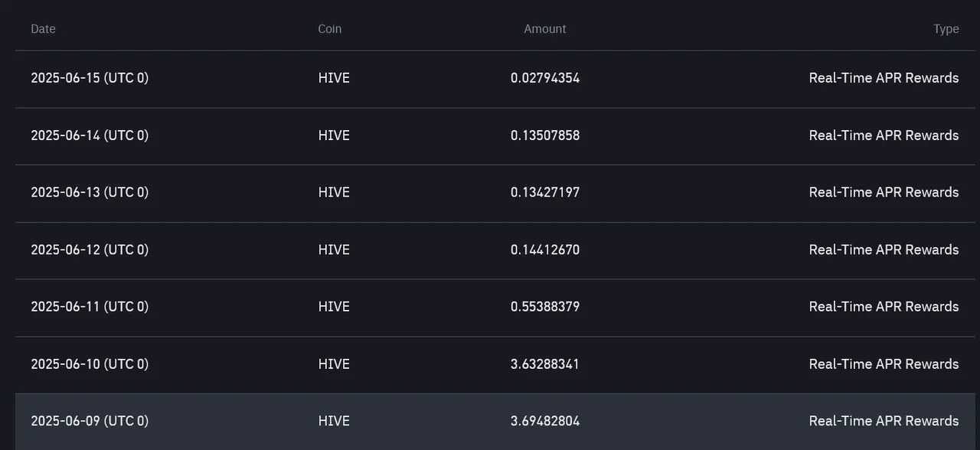The height and width of the screenshot is (450, 980).
Task: Click the amount 0.13427197
Action: click(x=545, y=192)
